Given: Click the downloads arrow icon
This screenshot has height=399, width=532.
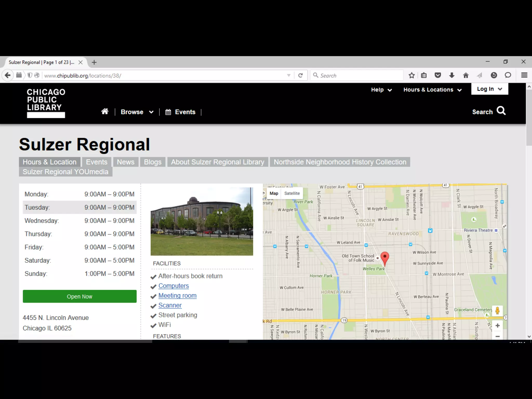Looking at the screenshot, I should click(452, 76).
